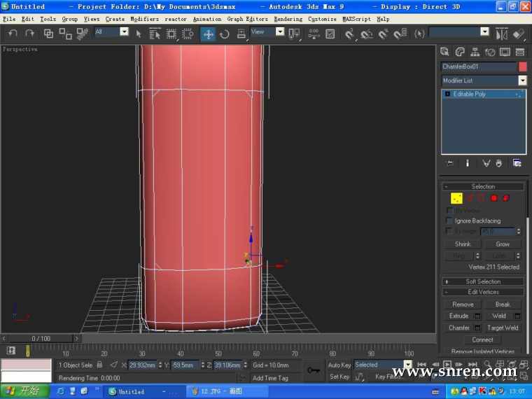Select the Move transform tool
The width and height of the screenshot is (532, 399).
coord(209,33)
